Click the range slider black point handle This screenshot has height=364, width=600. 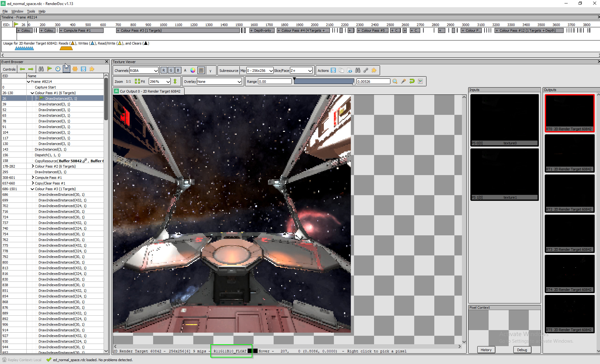coord(294,79)
